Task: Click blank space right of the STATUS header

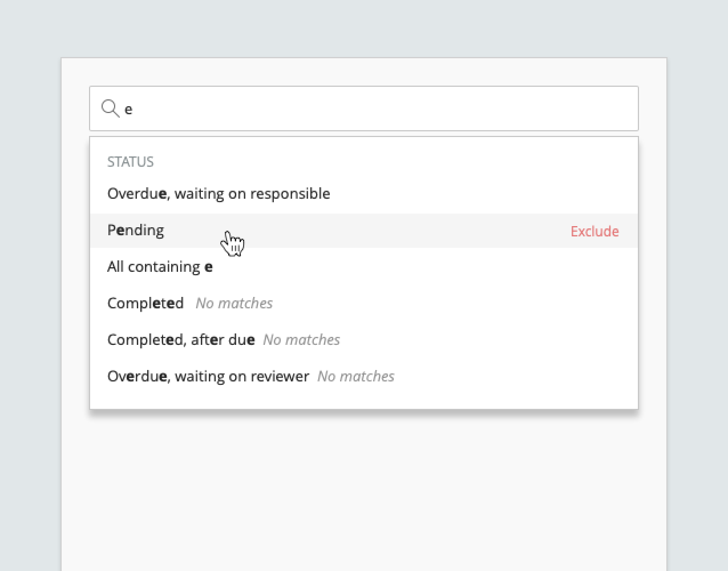Action: (399, 162)
